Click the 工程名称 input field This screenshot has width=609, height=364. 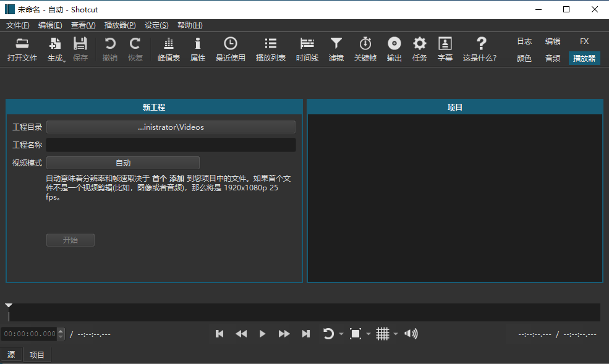(x=171, y=145)
